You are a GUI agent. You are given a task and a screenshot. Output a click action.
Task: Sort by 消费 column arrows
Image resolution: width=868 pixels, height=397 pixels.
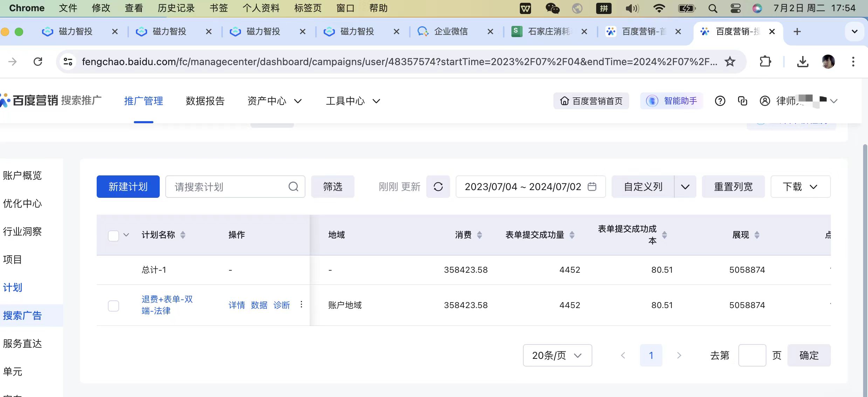[x=480, y=235]
